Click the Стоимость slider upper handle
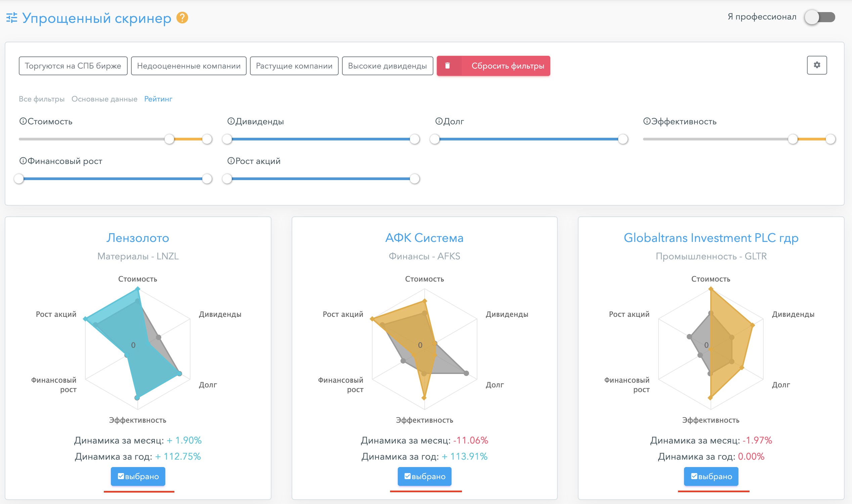Screen dimensions: 852x504 point(207,139)
